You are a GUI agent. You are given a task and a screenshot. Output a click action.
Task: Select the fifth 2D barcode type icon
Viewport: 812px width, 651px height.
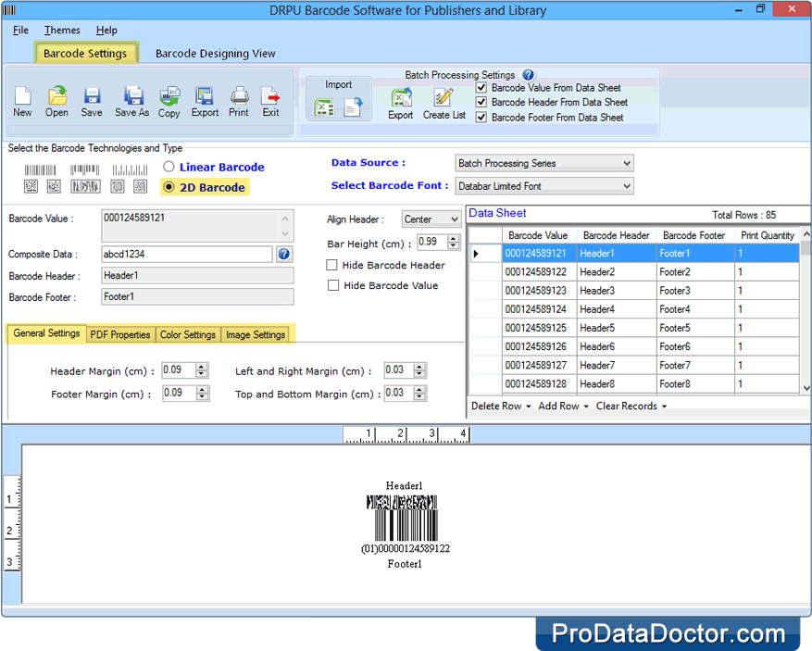pos(141,186)
